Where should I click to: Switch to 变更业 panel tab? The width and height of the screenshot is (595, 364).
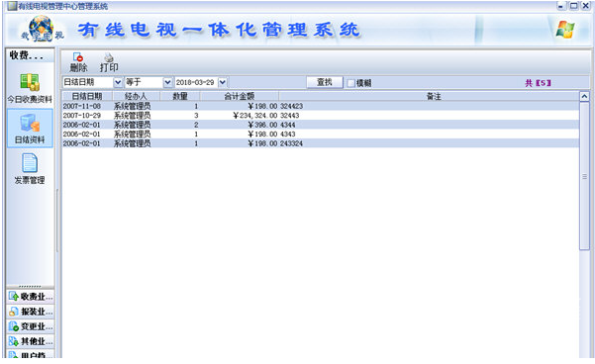[31, 326]
